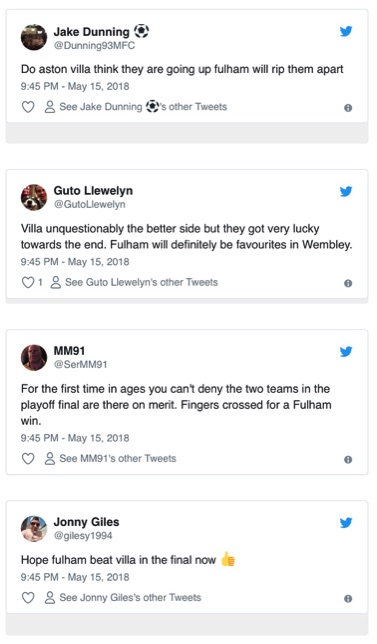
Task: Open info icon on Guto Llewelyn's tweet
Action: coord(348,283)
